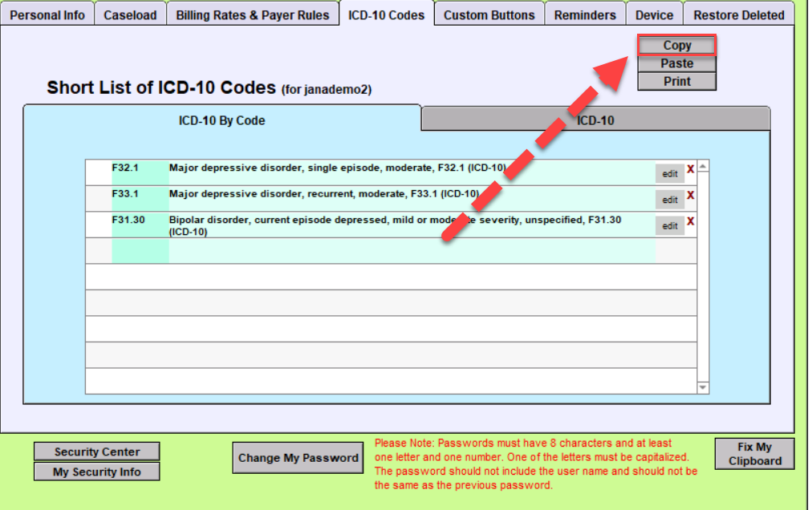Edit the F32.1 diagnosis entry
The height and width of the screenshot is (510, 812).
(x=669, y=173)
